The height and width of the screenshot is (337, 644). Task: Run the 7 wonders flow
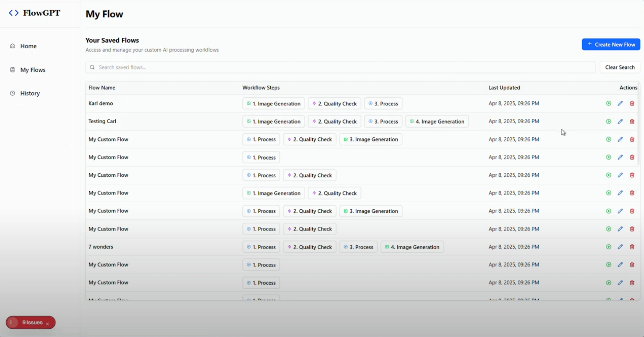click(608, 247)
